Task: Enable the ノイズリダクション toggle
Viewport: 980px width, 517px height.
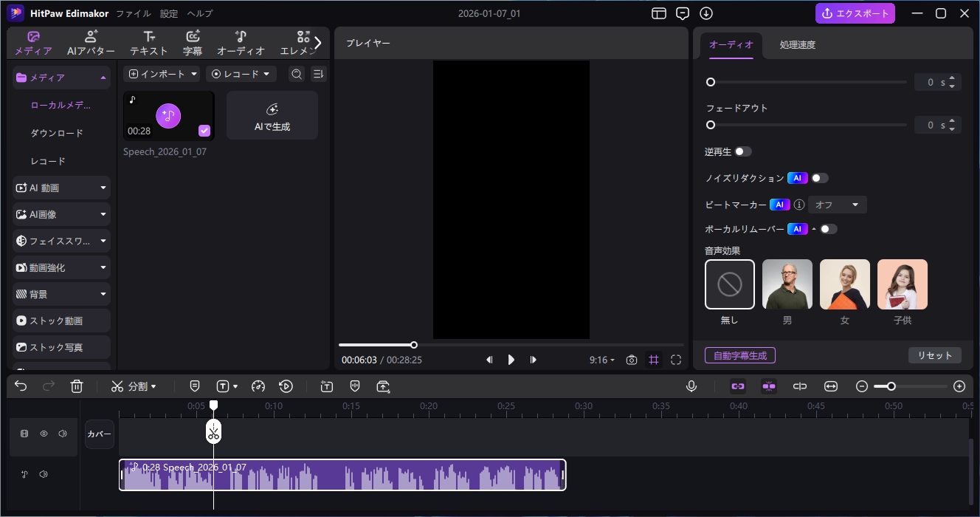Action: coord(821,177)
